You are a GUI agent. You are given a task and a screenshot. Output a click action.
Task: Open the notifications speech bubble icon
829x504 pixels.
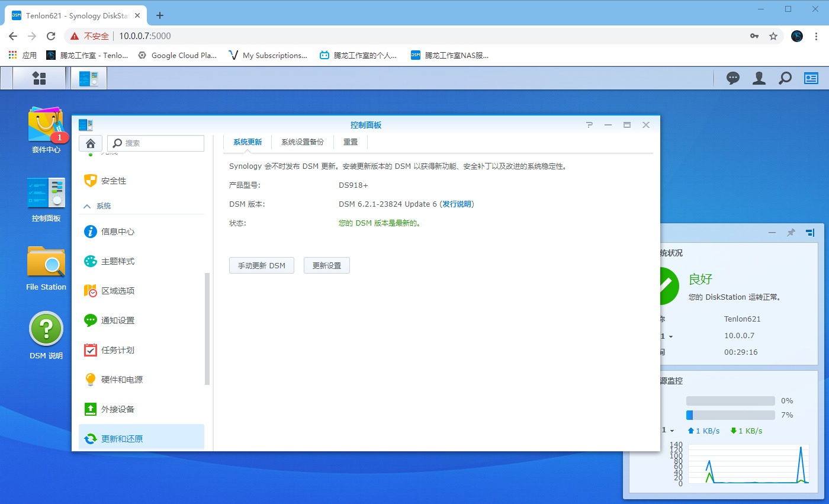[733, 78]
